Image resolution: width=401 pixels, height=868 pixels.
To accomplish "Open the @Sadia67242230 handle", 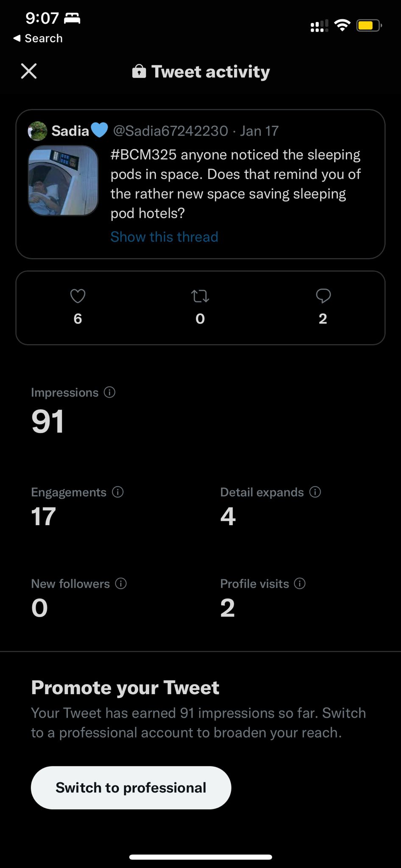I will [170, 131].
